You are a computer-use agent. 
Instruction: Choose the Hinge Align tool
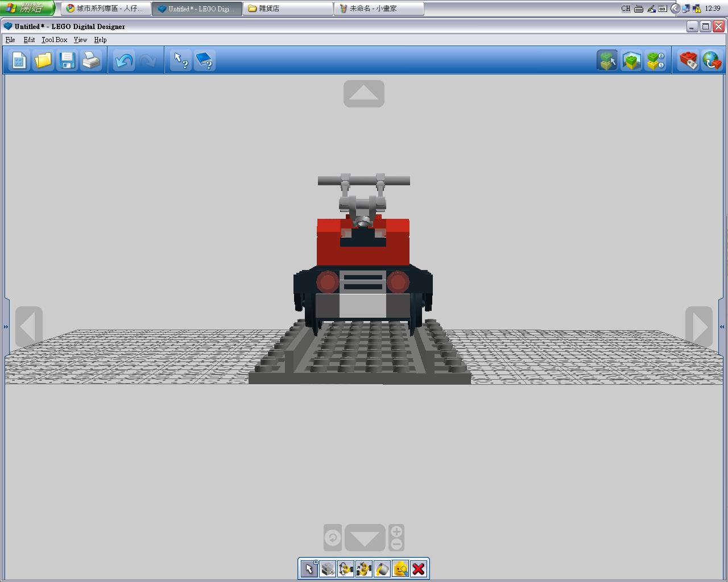click(x=363, y=569)
